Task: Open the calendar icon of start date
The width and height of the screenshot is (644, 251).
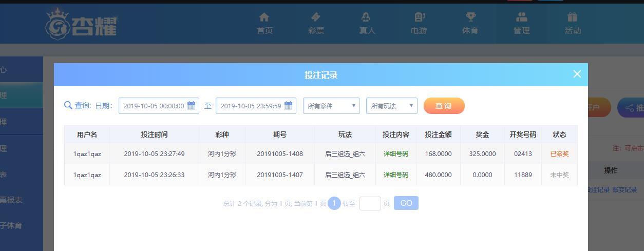Action: coord(192,105)
